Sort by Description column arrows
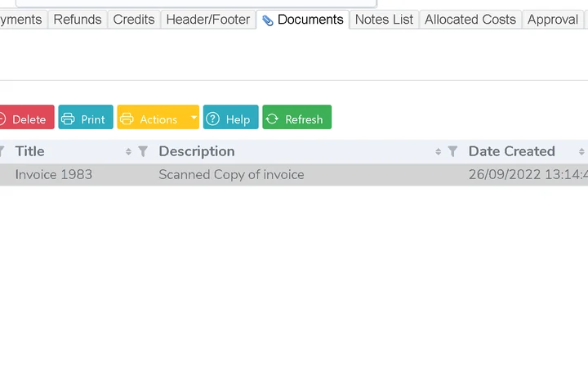The height and width of the screenshot is (368, 588). click(x=438, y=151)
